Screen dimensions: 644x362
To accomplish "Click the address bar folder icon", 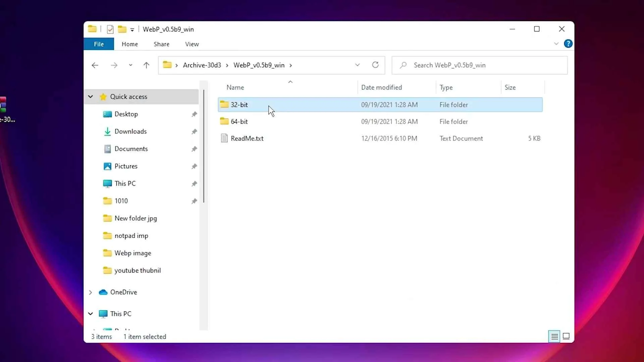I will tap(167, 65).
